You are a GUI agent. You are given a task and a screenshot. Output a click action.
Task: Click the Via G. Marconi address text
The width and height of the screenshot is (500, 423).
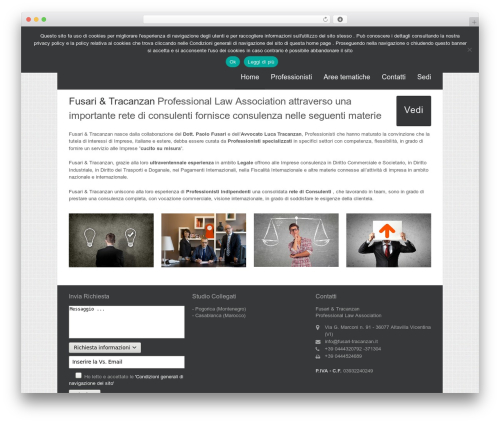(378, 331)
